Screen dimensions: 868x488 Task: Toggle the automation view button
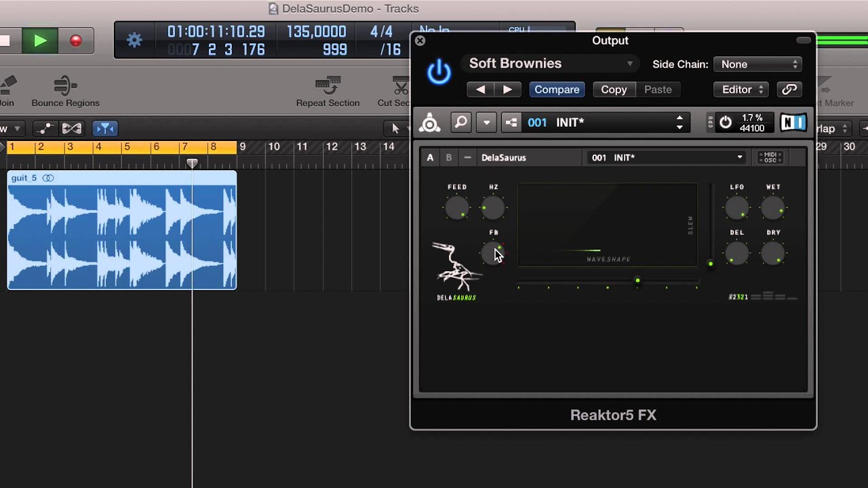point(45,128)
